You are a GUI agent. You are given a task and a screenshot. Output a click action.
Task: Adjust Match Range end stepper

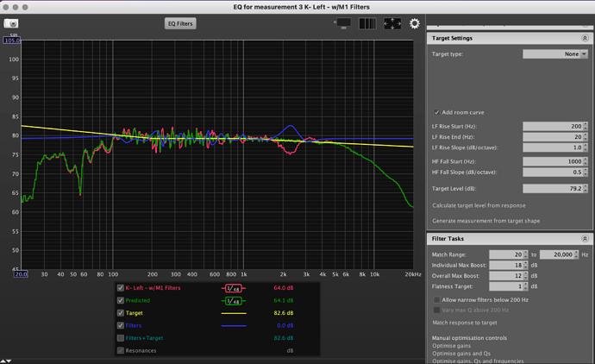coord(576,254)
